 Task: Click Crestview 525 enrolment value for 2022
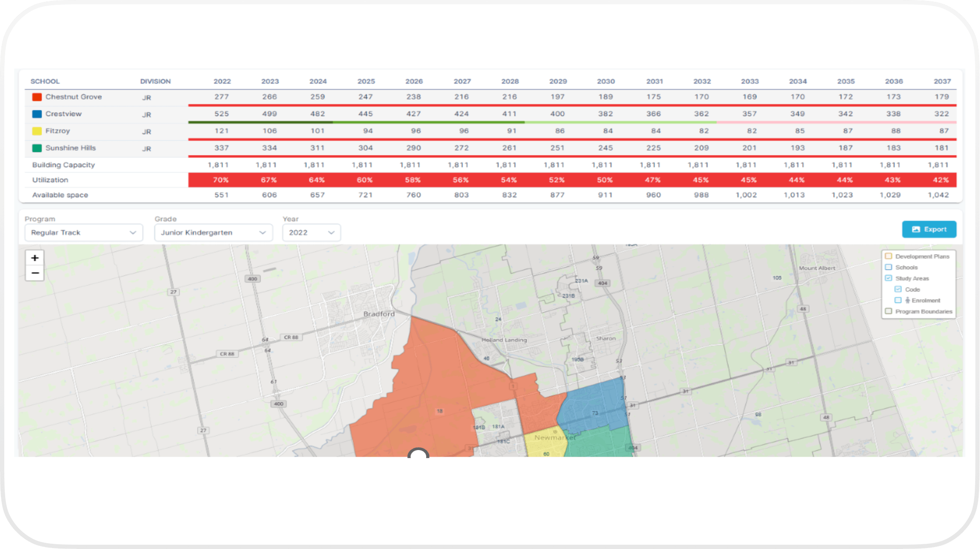222,114
